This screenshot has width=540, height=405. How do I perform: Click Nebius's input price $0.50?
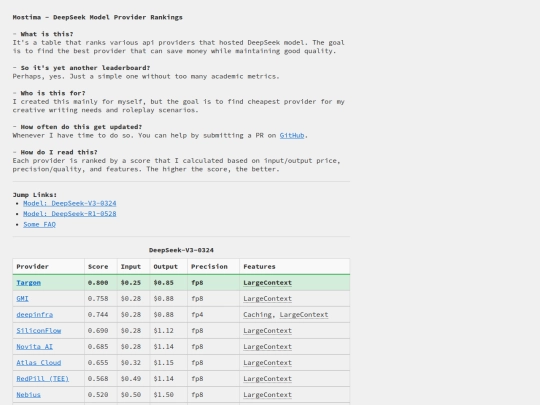coord(131,395)
